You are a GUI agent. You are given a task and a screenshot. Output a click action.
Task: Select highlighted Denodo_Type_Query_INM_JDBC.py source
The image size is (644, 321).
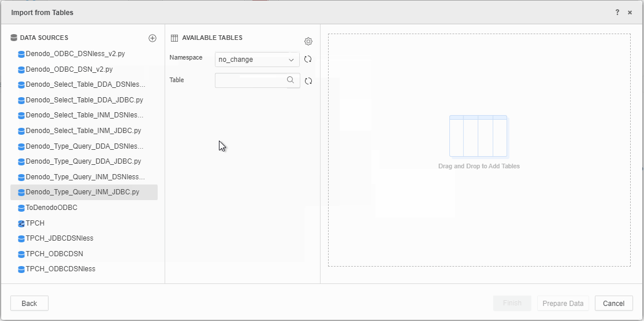84,192
